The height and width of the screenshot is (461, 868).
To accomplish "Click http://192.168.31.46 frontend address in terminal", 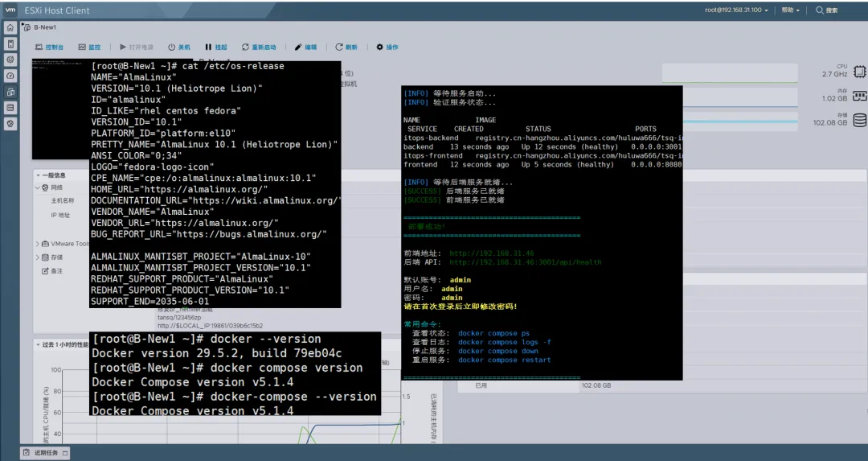I will (492, 253).
